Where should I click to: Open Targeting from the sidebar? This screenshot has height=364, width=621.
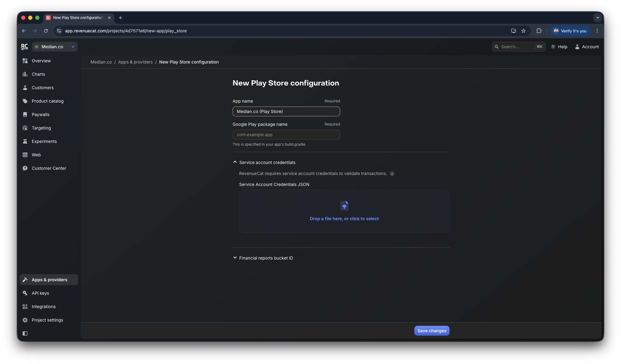click(41, 128)
